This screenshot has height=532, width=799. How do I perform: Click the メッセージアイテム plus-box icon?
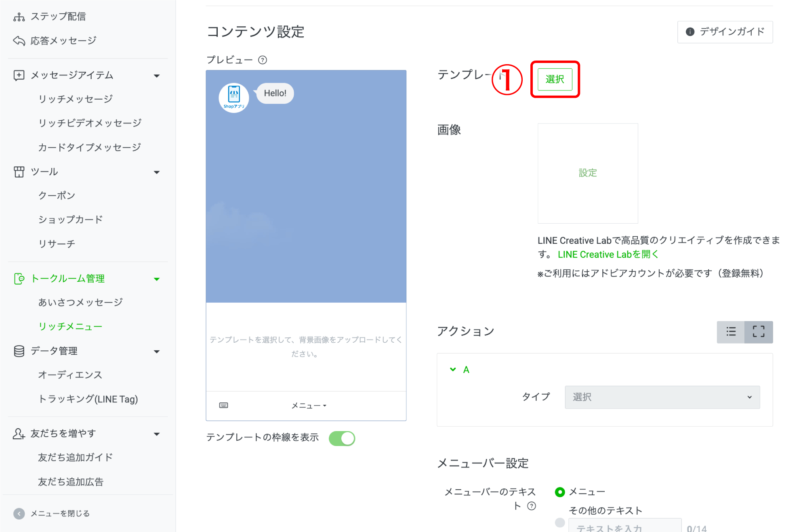(x=19, y=75)
